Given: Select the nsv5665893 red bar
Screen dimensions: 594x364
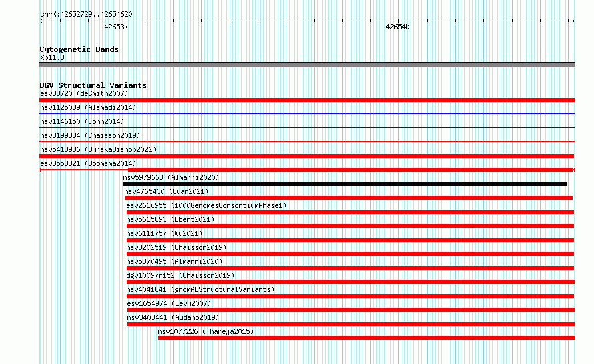Looking at the screenshot, I should [x=350, y=226].
